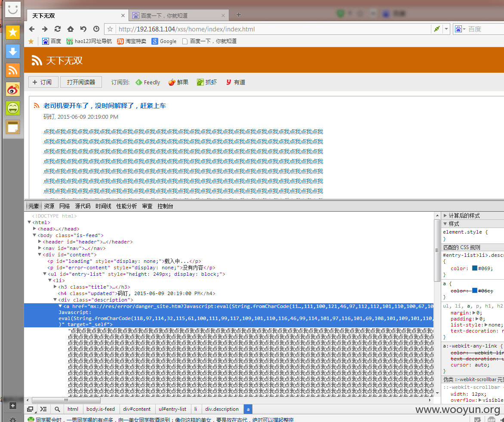Open the favorites star in sidebar
The image size is (504, 422).
point(13,32)
